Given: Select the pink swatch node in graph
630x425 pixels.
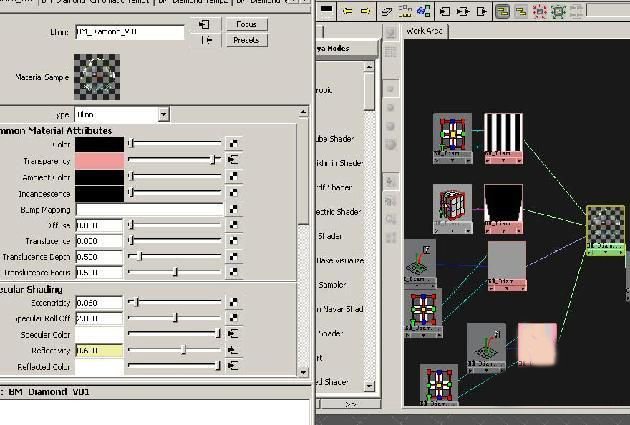Looking at the screenshot, I should [537, 345].
